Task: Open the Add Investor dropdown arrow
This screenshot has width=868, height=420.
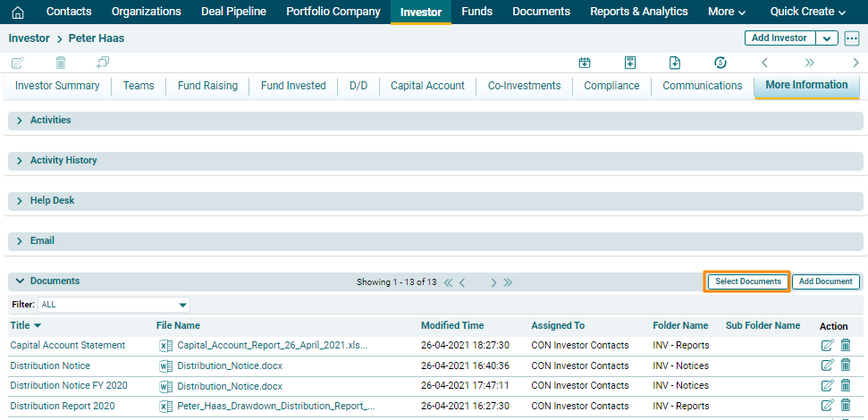Action: point(827,38)
